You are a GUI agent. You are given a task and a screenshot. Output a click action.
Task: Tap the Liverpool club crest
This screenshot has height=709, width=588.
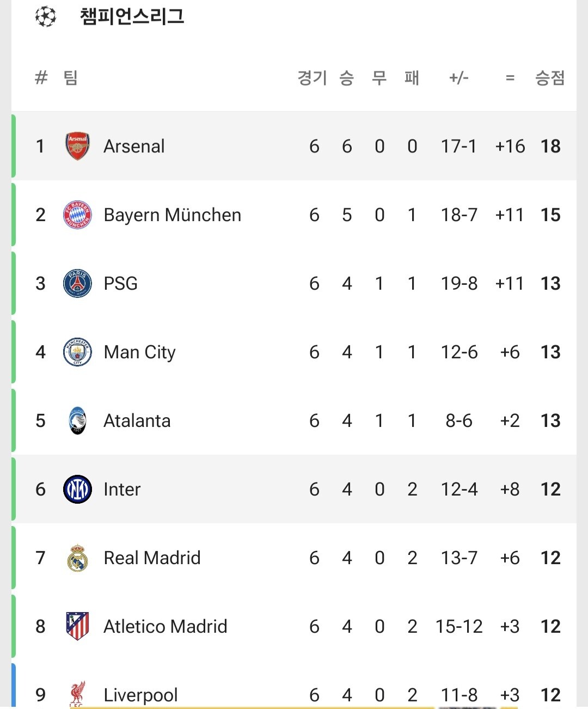coord(77,694)
